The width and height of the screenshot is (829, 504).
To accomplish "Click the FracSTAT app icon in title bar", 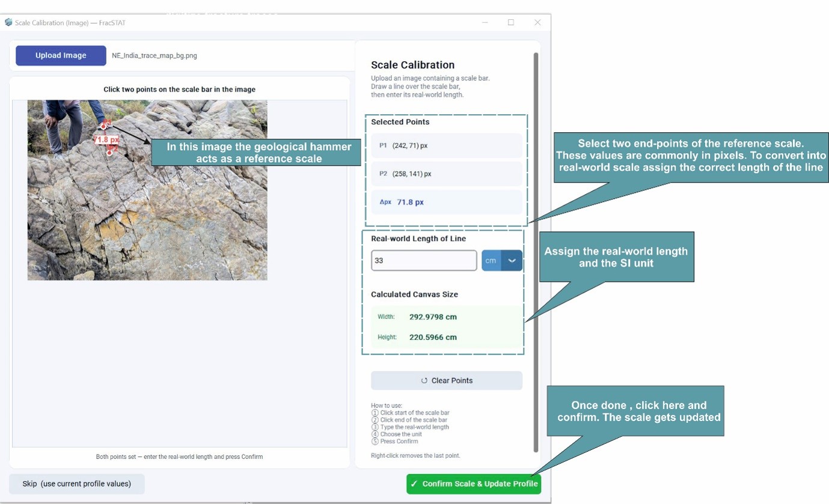I will click(x=8, y=22).
